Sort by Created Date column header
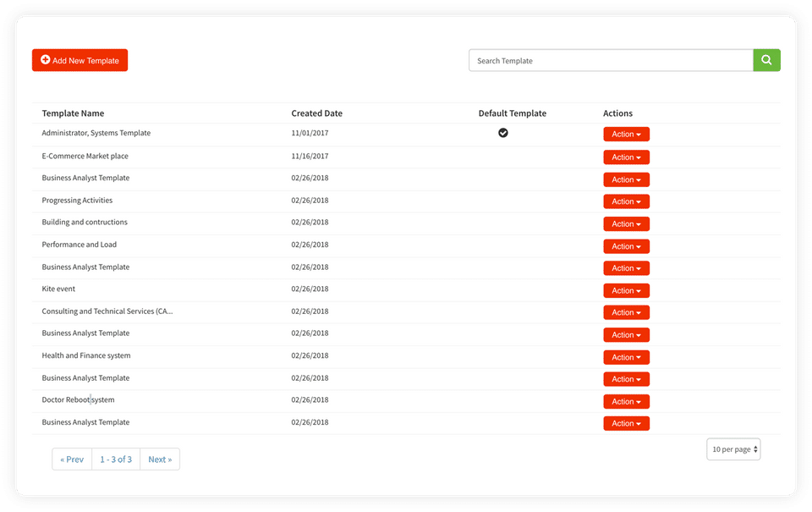 point(316,113)
